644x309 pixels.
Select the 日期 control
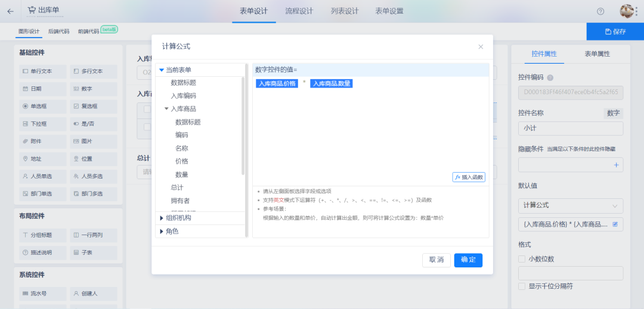pos(43,89)
